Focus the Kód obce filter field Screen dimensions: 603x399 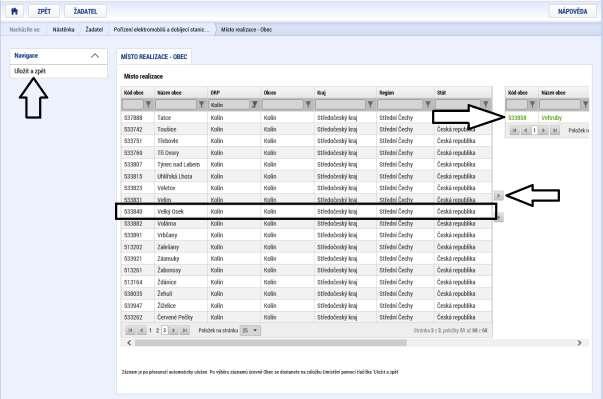(x=133, y=104)
